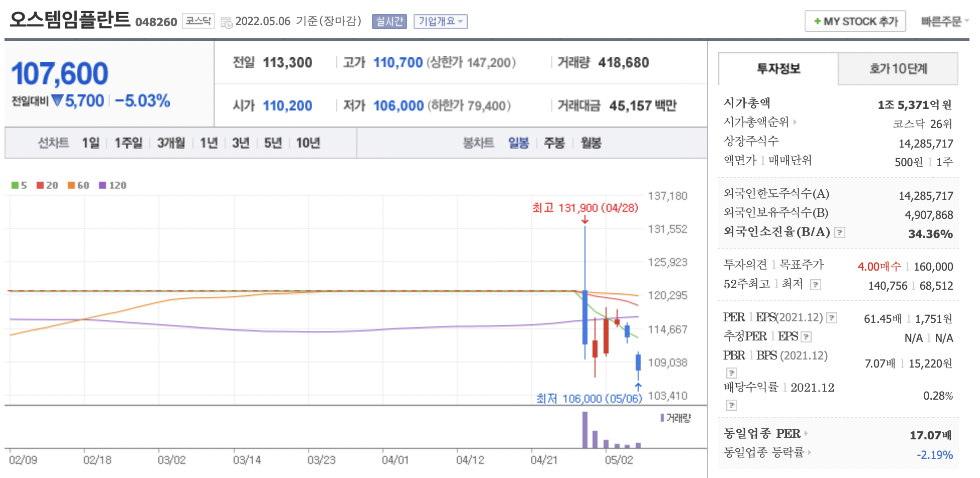Open the 빠른주문 dropdown

[944, 21]
